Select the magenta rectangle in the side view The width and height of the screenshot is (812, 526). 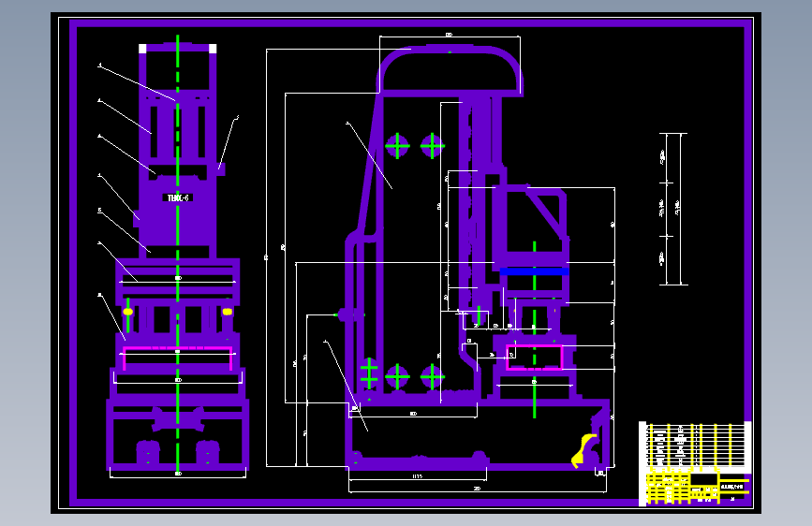coord(535,358)
